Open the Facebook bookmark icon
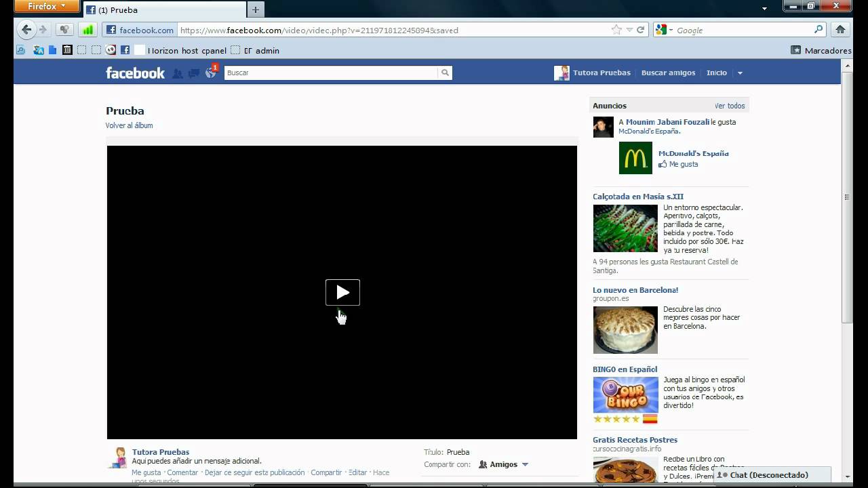 point(125,50)
